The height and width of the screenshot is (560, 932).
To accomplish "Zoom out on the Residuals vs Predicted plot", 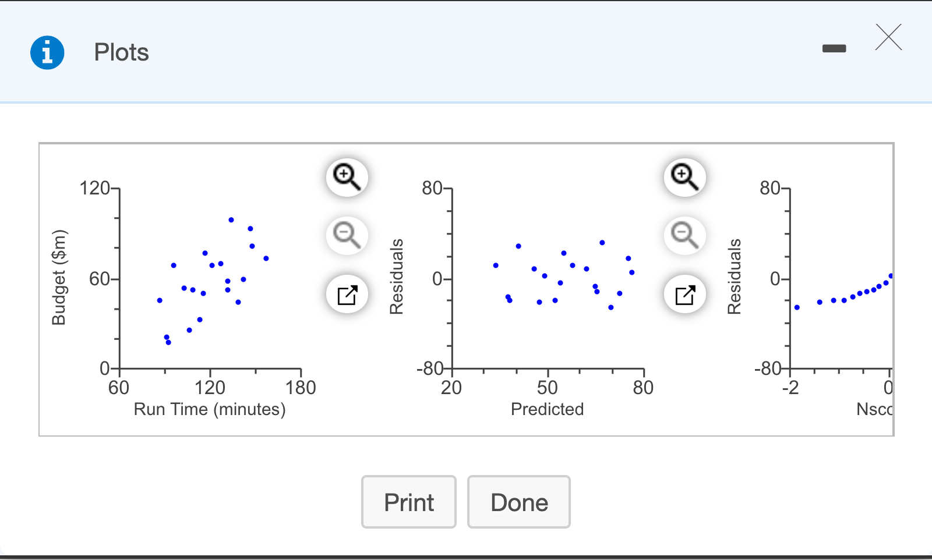I will 684,236.
